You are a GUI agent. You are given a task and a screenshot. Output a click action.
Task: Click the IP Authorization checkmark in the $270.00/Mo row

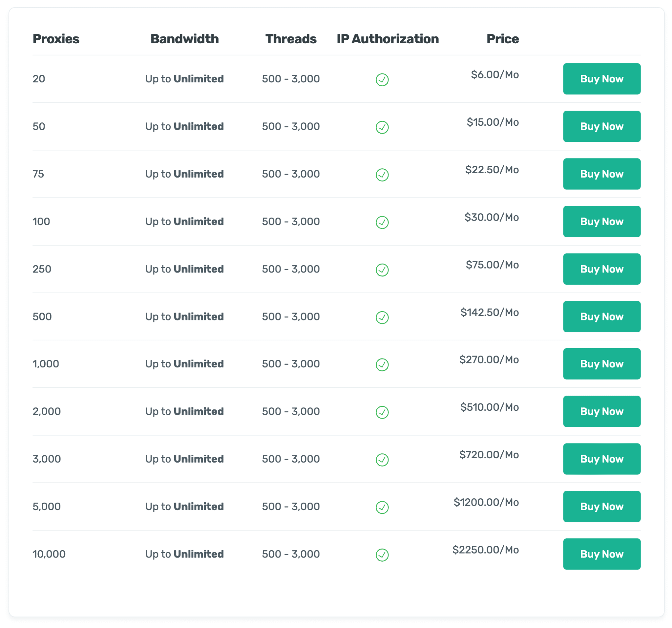coord(382,365)
